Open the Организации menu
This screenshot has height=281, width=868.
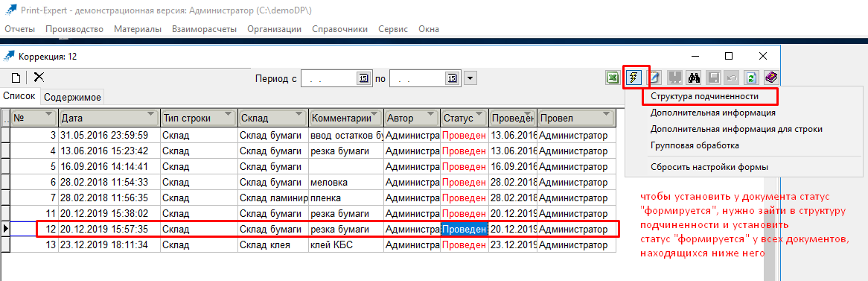click(x=275, y=29)
